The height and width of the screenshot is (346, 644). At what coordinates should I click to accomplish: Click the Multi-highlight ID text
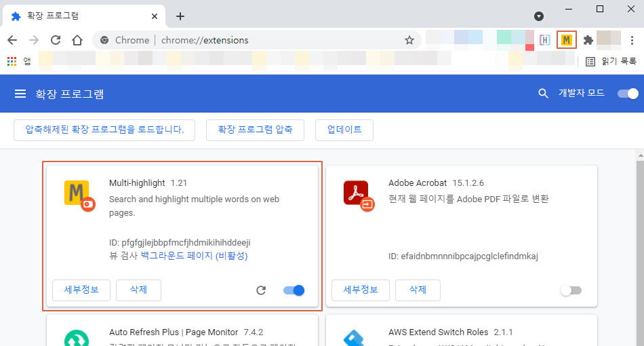(180, 242)
